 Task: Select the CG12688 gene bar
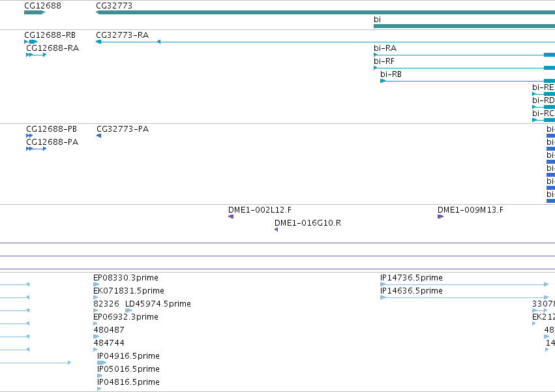point(35,12)
